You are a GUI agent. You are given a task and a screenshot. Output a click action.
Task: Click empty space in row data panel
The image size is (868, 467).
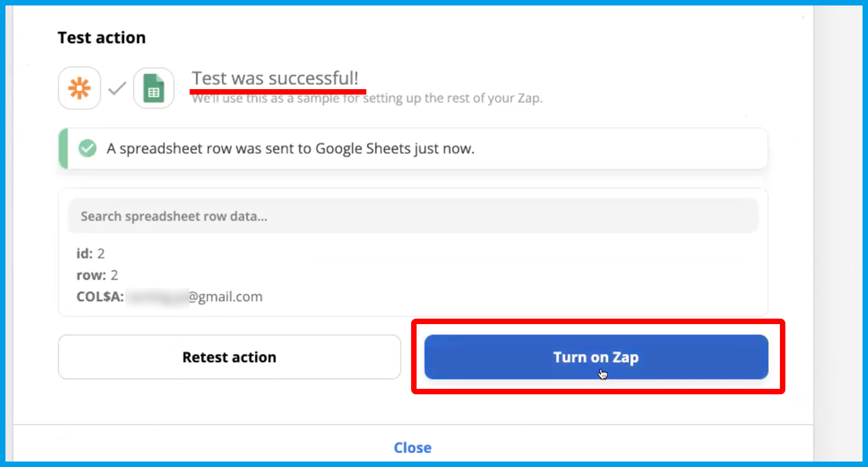pos(498,274)
